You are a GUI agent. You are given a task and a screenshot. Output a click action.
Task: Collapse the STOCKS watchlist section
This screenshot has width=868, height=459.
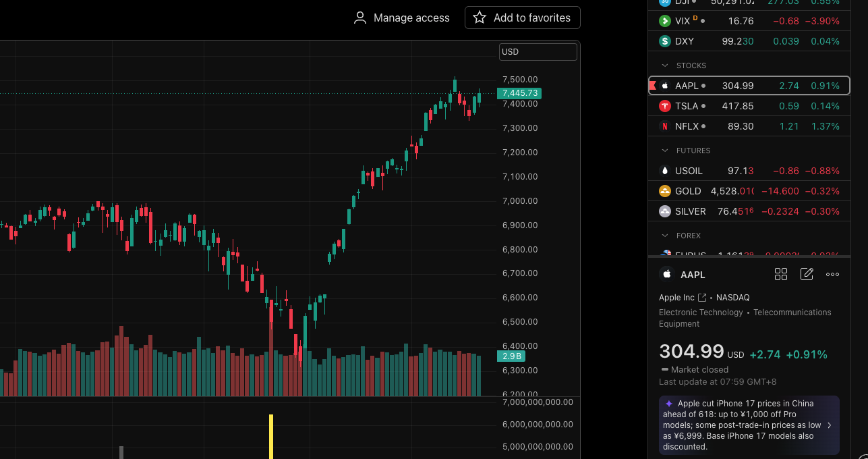(x=664, y=65)
